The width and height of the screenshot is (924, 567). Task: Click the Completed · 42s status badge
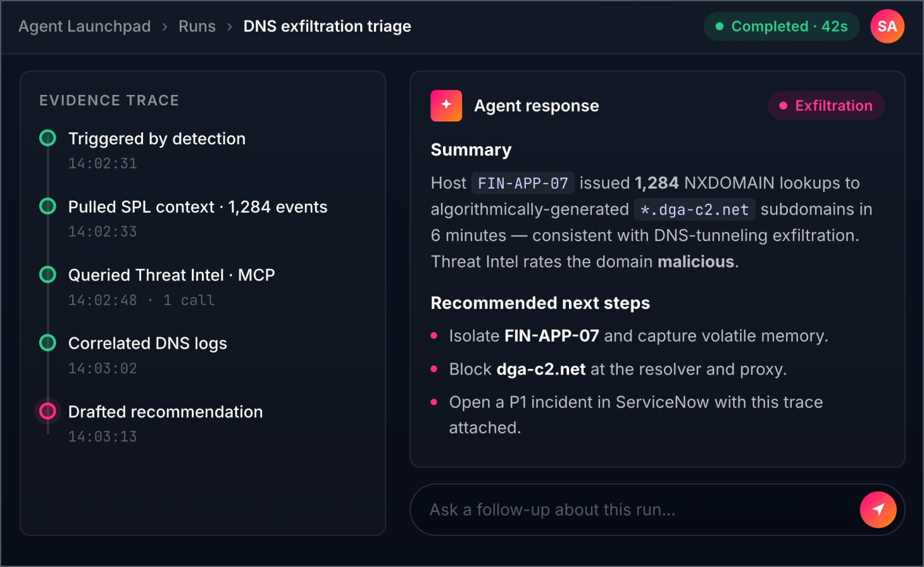(x=782, y=27)
